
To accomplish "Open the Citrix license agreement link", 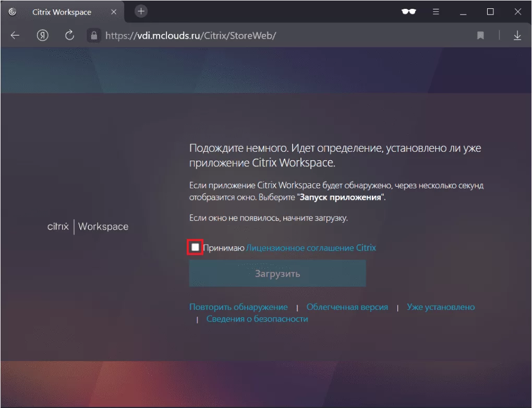I will tap(311, 248).
